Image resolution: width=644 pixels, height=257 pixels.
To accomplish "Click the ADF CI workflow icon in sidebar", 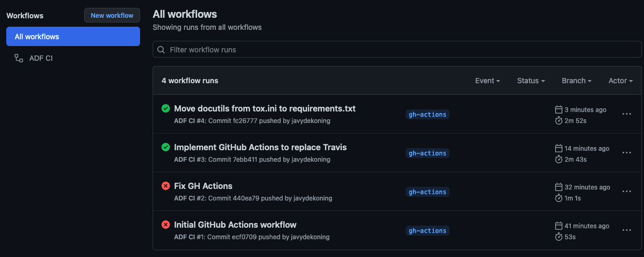I will (x=19, y=58).
